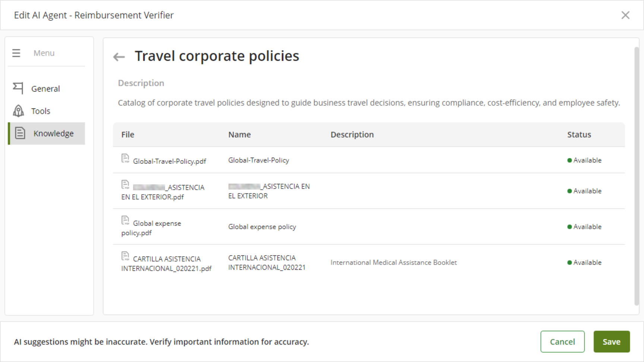Select the Global expense policy name row
644x362 pixels.
[x=262, y=227]
